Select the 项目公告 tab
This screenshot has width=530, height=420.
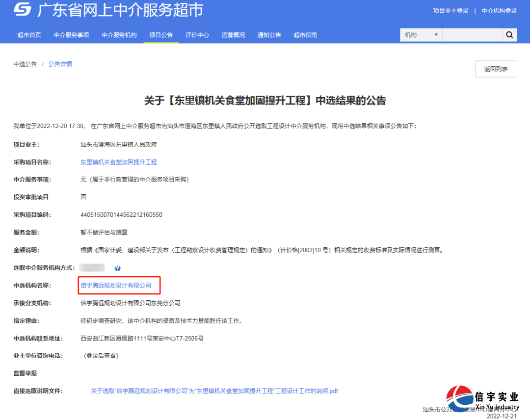(160, 35)
